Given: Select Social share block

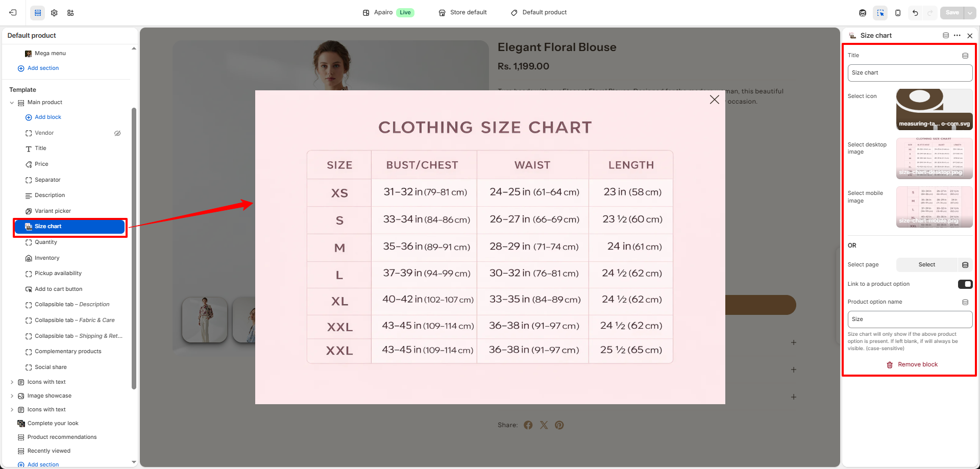Looking at the screenshot, I should [51, 367].
